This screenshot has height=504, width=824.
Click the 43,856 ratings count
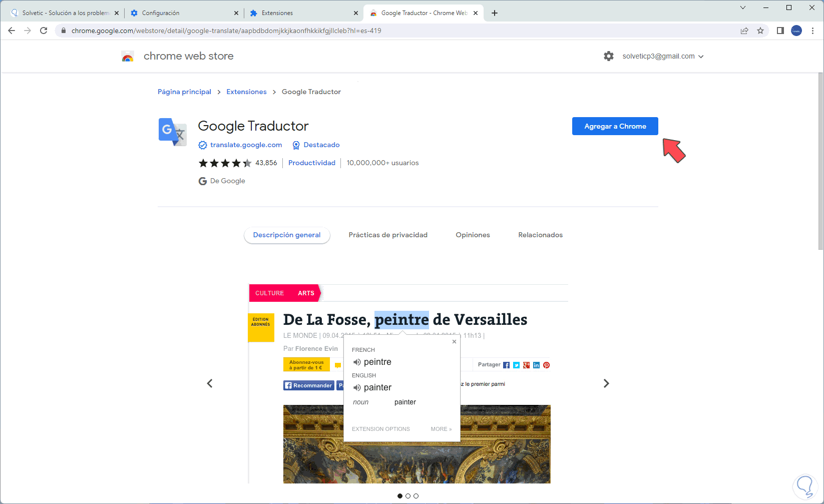click(x=266, y=163)
